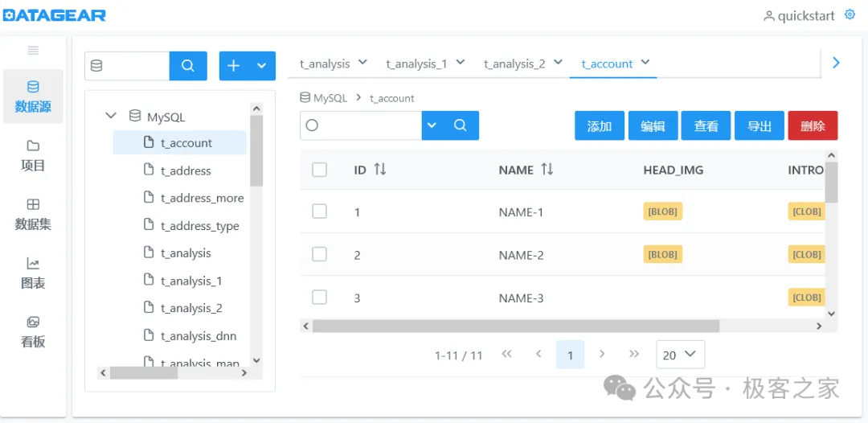Click the t_address file icon
The image size is (868, 423).
(149, 170)
